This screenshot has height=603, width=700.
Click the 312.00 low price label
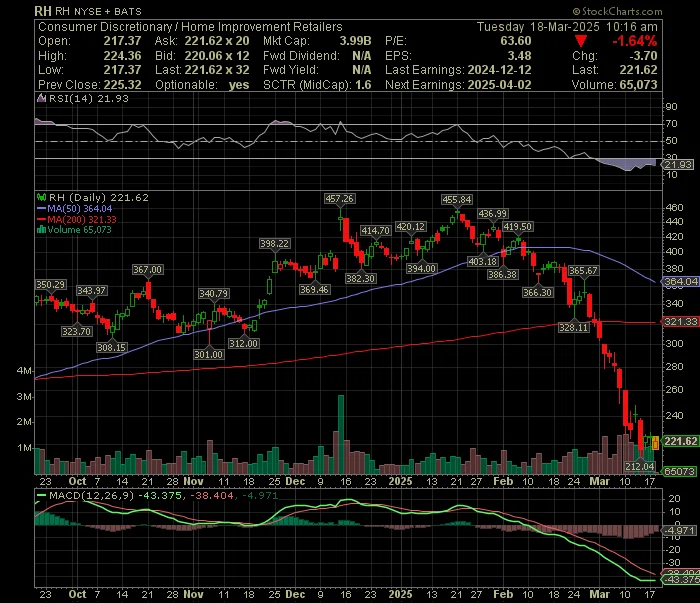point(244,344)
